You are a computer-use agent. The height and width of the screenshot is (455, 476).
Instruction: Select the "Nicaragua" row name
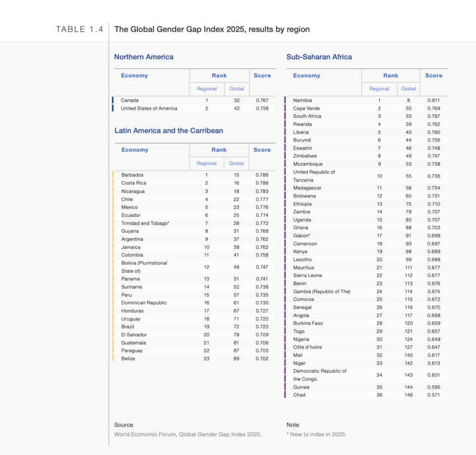(133, 191)
